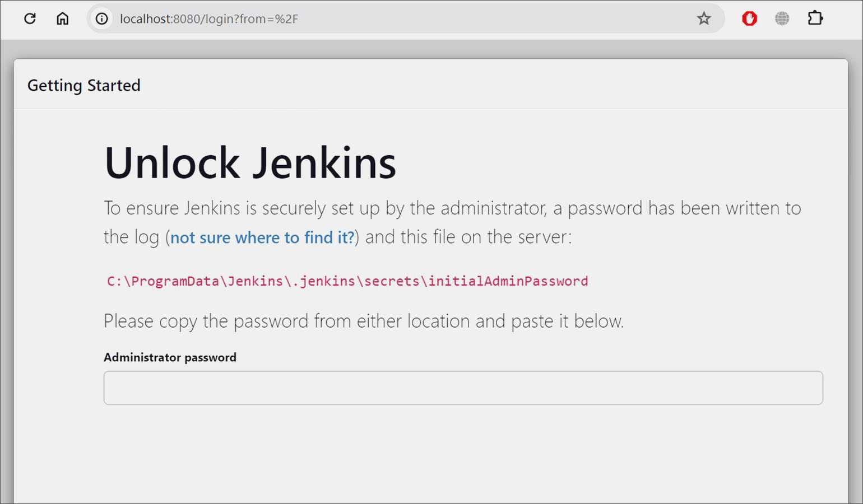Open the Extensions puzzle-piece menu
863x504 pixels.
click(815, 18)
